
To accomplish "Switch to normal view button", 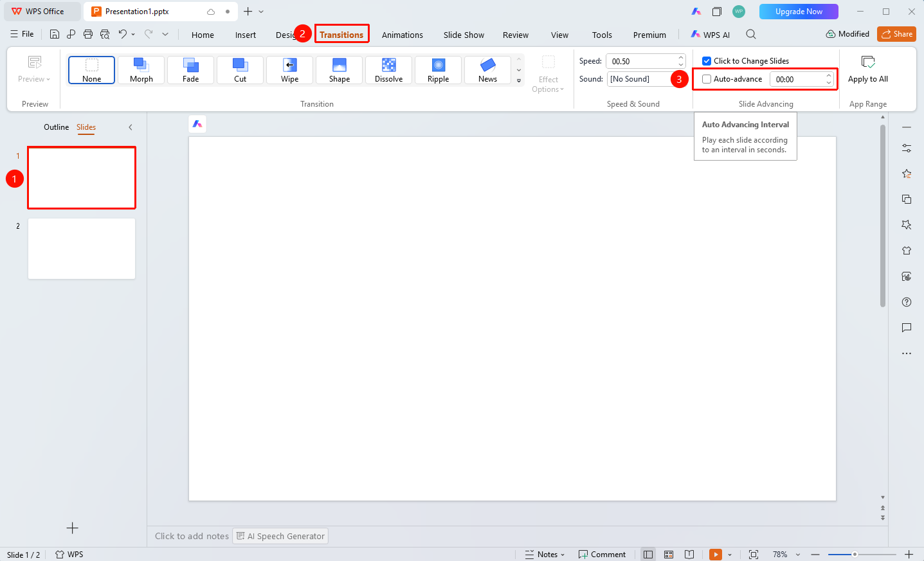I will 648,555.
